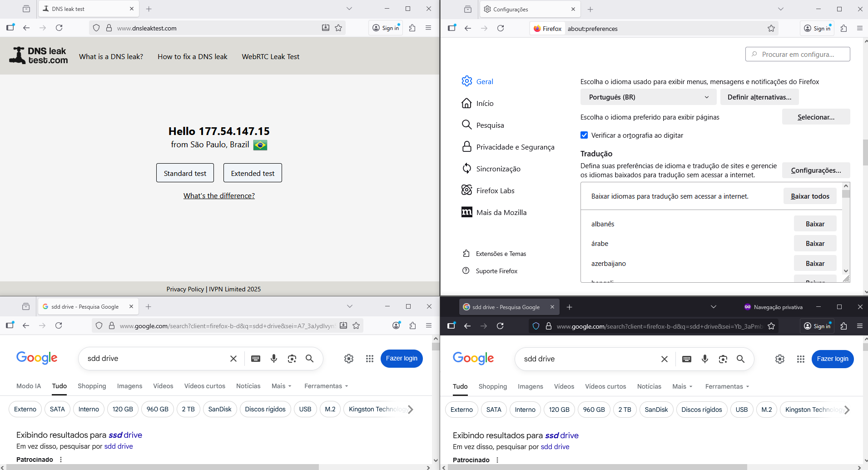Expand Ferramentas in private Google window

click(728, 386)
